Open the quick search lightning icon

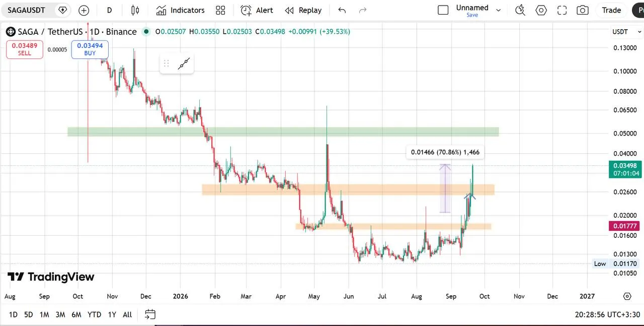(x=520, y=10)
